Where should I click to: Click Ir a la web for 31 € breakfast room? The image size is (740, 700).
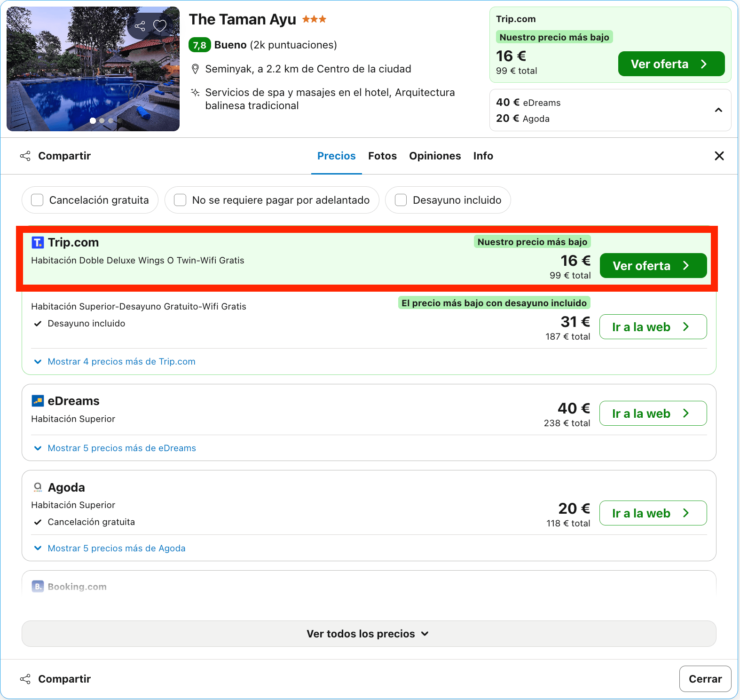coord(653,327)
